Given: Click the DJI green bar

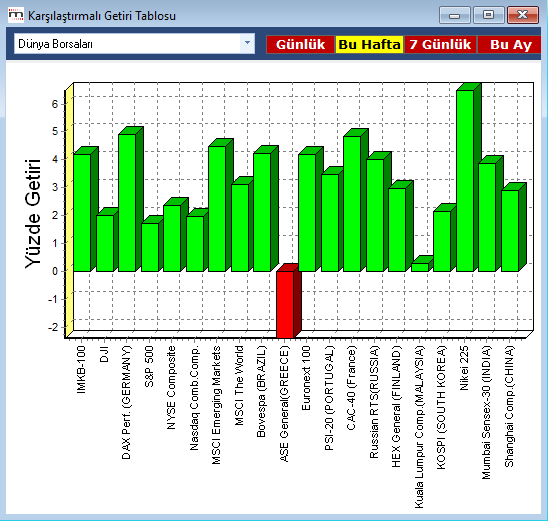Looking at the screenshot, I should pos(105,243).
